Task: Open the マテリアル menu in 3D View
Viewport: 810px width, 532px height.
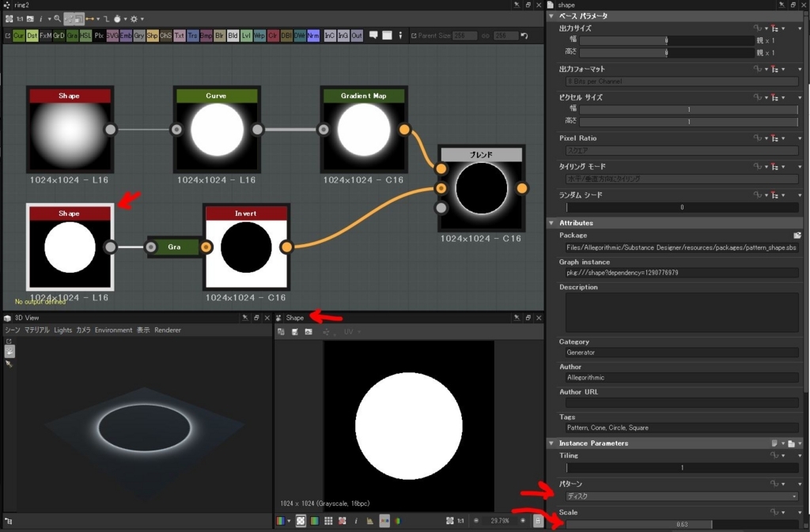Action: (x=37, y=330)
